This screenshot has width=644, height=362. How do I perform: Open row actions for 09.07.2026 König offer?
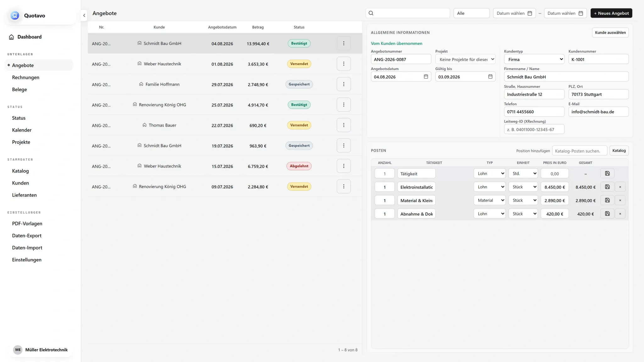344,186
